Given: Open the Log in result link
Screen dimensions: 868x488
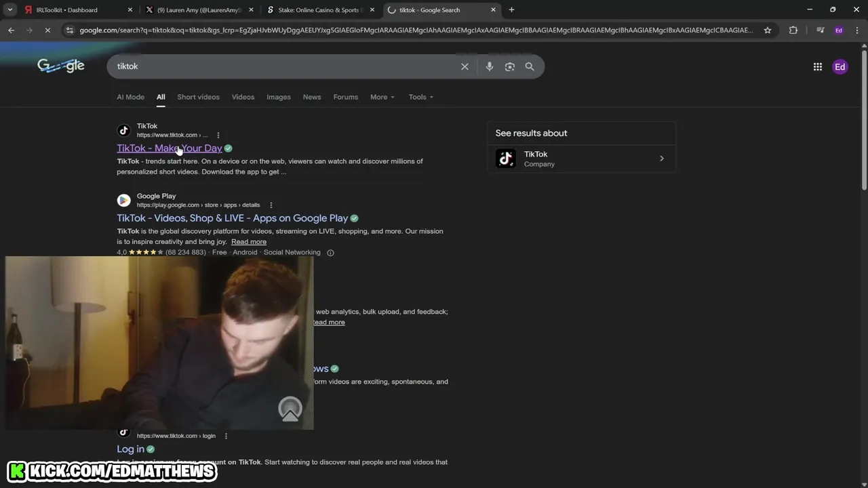Looking at the screenshot, I should 130,449.
